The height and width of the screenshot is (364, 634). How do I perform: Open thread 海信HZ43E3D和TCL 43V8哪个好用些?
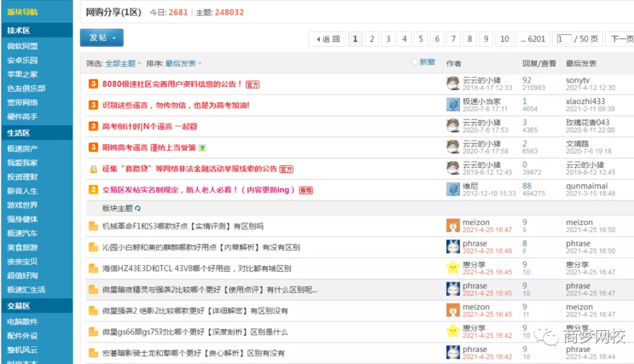(197, 269)
